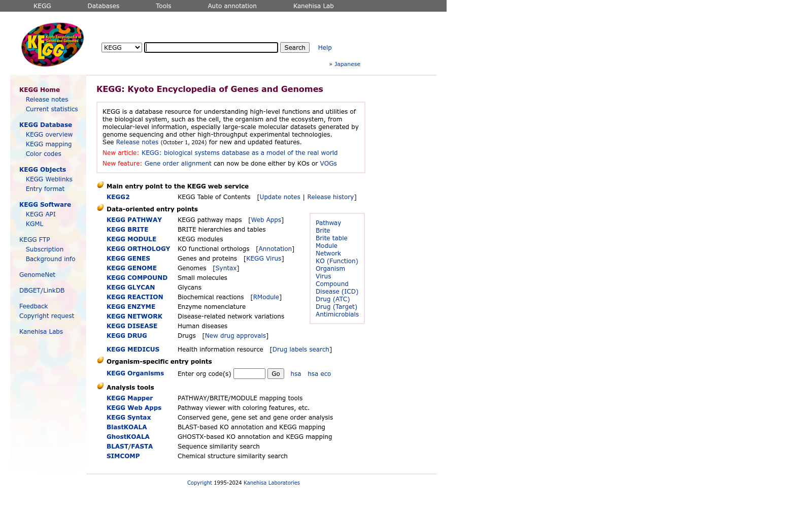Open the KEGG2 table of contents link
812x508 pixels.
[118, 197]
